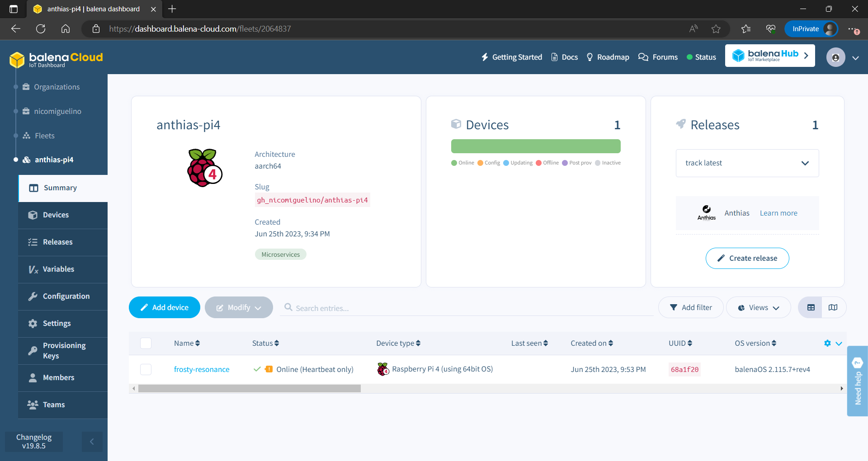Click the search magnifier icon
The height and width of the screenshot is (461, 868).
(x=288, y=307)
